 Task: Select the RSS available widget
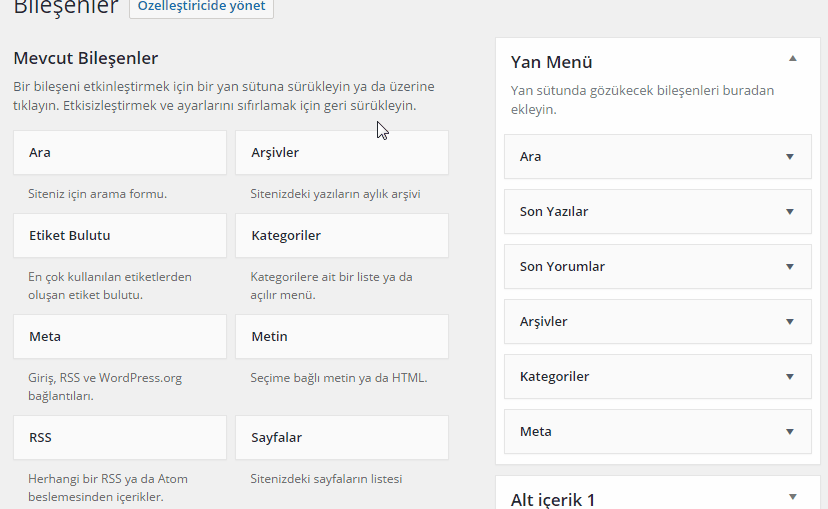click(x=120, y=437)
